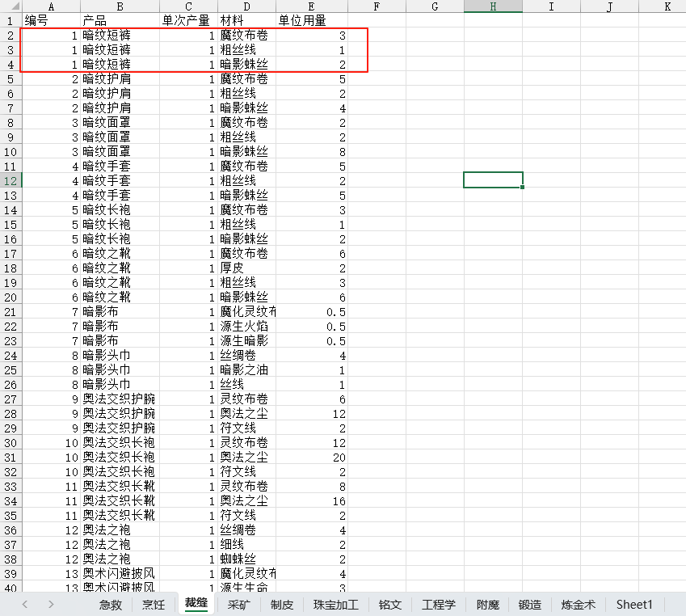The image size is (686, 616).
Task: Click the previous sheet navigation arrow
Action: tap(25, 605)
